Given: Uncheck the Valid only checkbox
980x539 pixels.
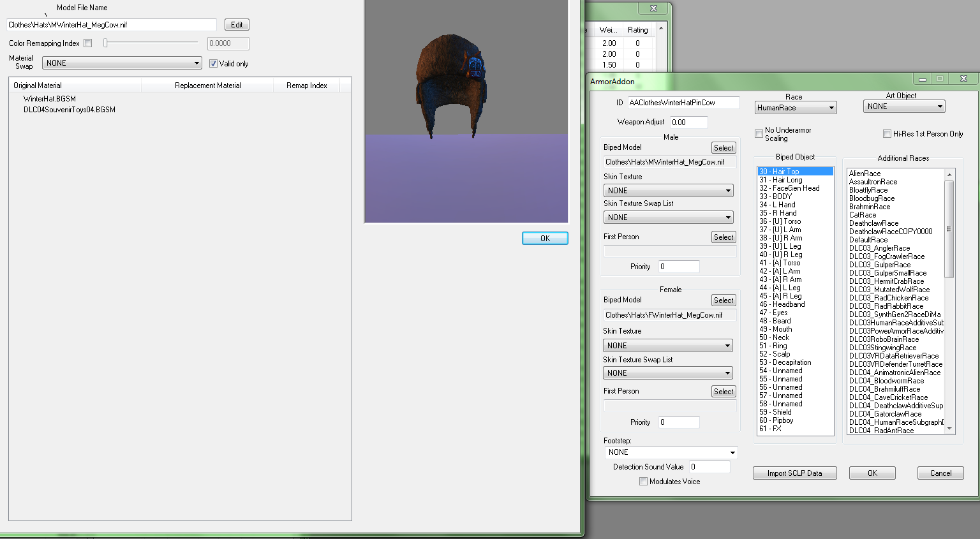Looking at the screenshot, I should [214, 64].
